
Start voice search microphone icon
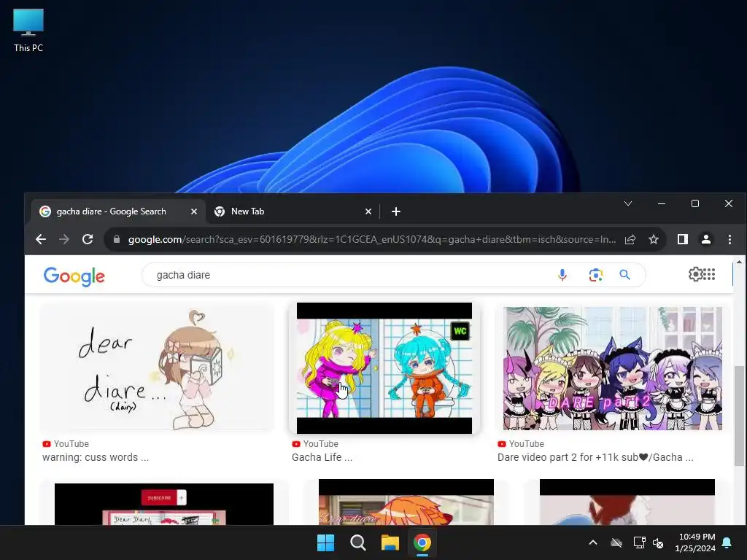[562, 275]
